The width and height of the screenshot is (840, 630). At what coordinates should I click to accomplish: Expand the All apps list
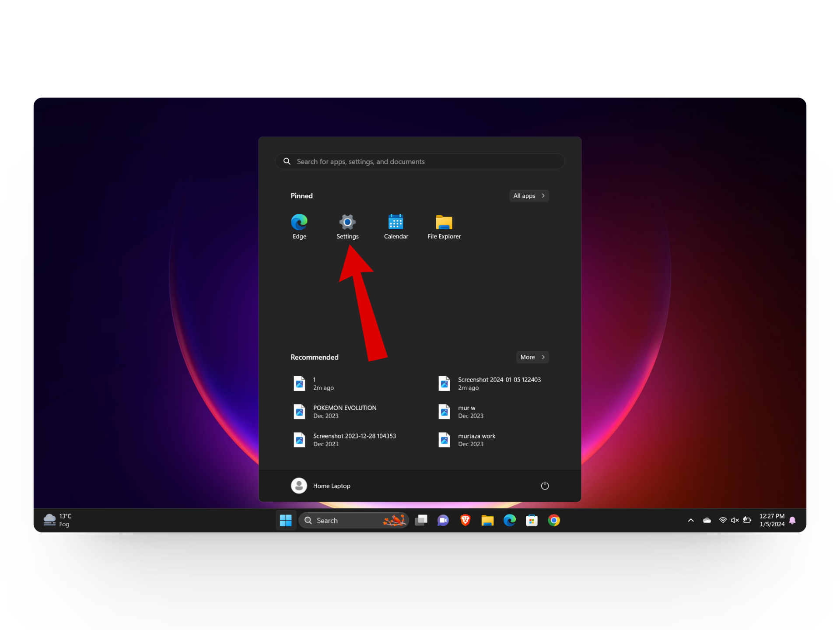[529, 196]
